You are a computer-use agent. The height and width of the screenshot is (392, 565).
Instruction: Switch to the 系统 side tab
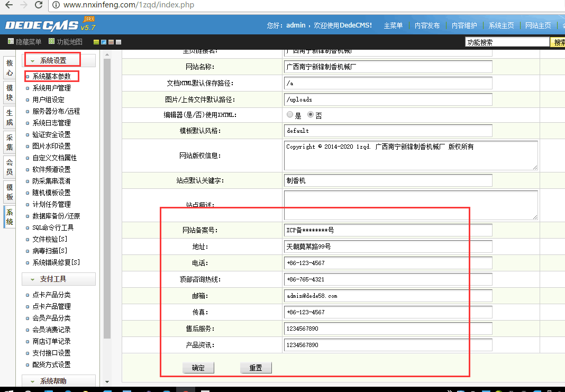pyautogui.click(x=10, y=217)
